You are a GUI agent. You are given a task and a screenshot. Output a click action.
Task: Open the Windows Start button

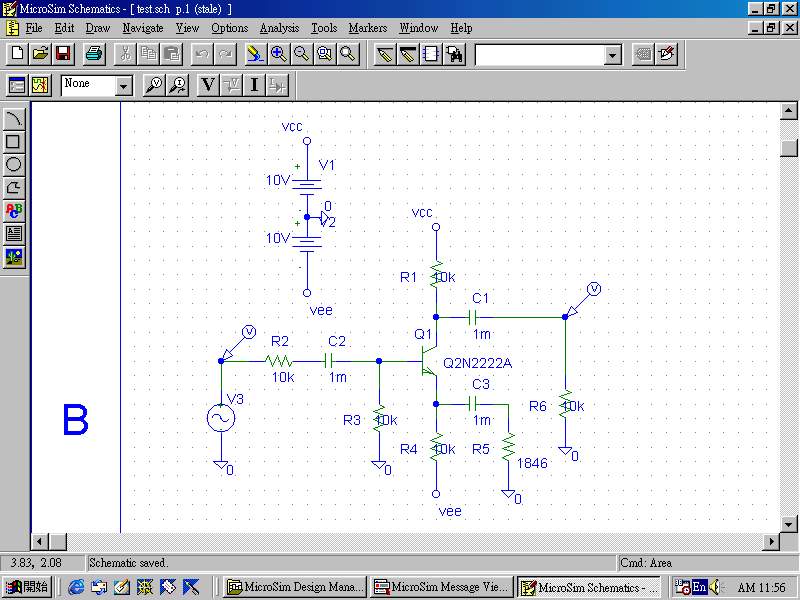coord(27,587)
